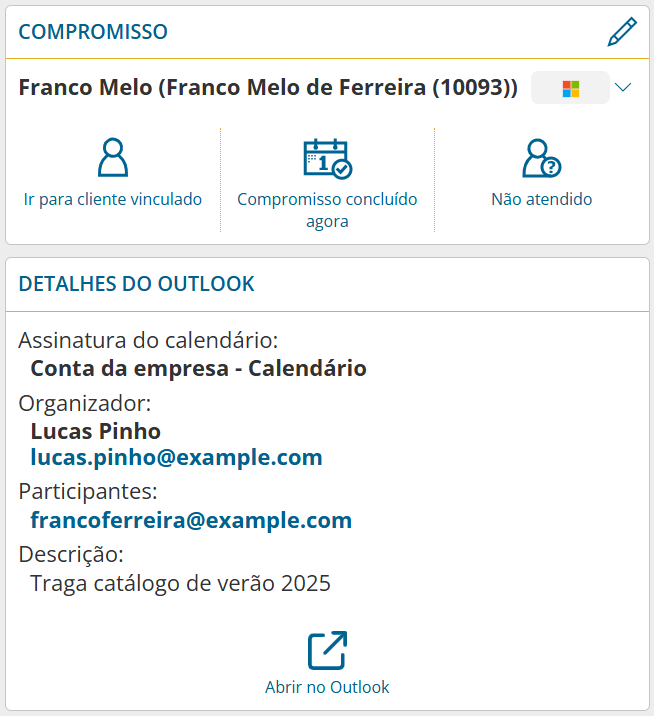Select 'Abrir no Outlook' text link
Screen dimensions: 654x716
click(327, 687)
